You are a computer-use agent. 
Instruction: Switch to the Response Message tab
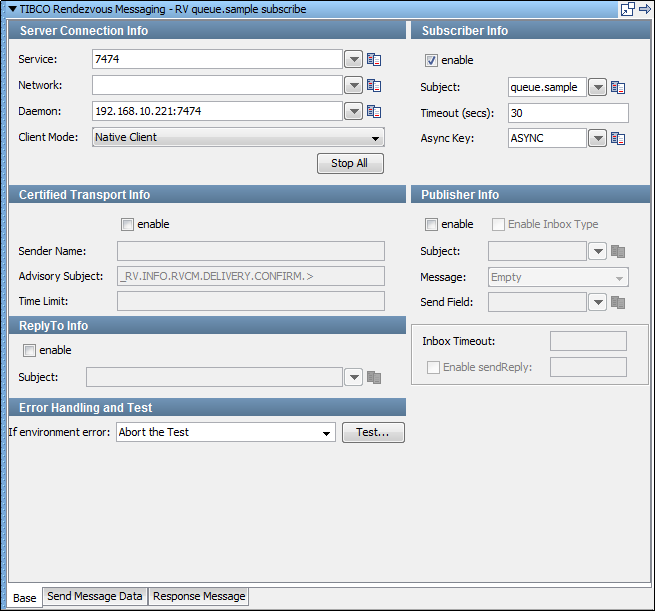pyautogui.click(x=199, y=596)
